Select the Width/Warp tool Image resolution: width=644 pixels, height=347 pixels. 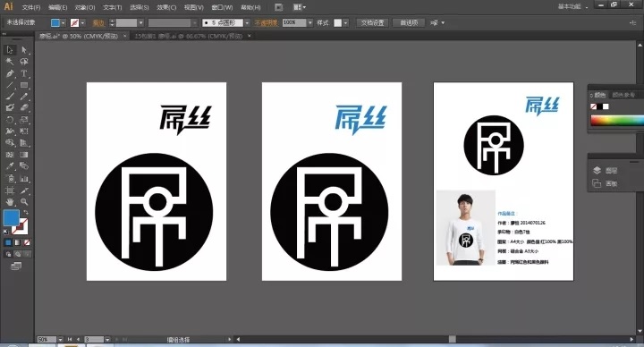[x=10, y=131]
